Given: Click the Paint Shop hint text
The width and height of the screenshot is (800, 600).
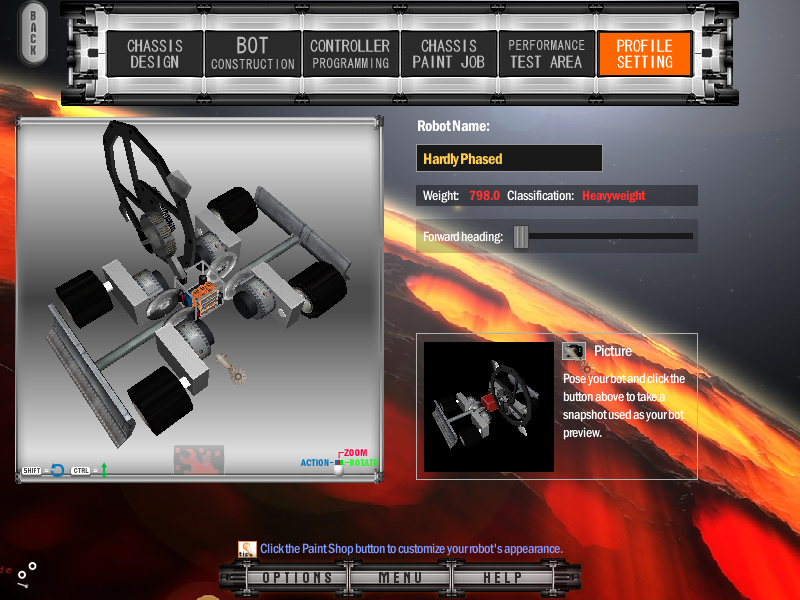Looking at the screenshot, I should click(x=411, y=549).
